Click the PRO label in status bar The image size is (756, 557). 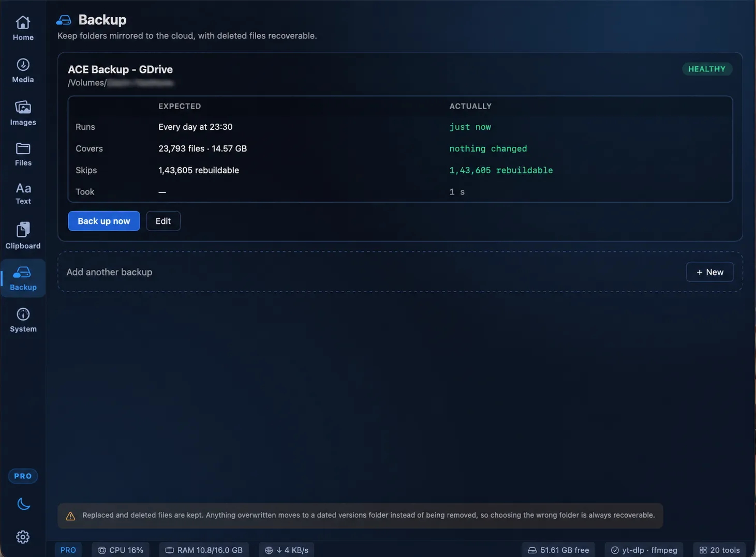tap(68, 550)
